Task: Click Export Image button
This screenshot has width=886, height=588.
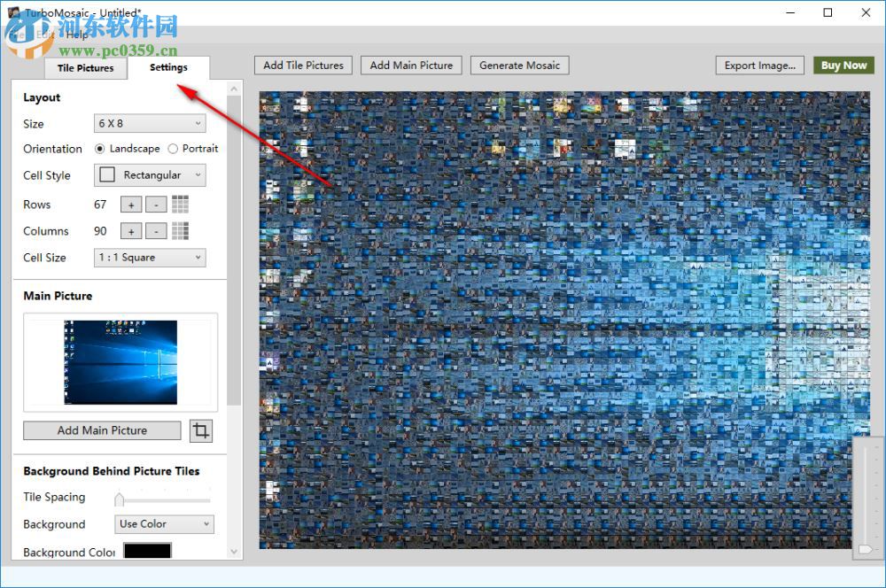Action: click(760, 66)
